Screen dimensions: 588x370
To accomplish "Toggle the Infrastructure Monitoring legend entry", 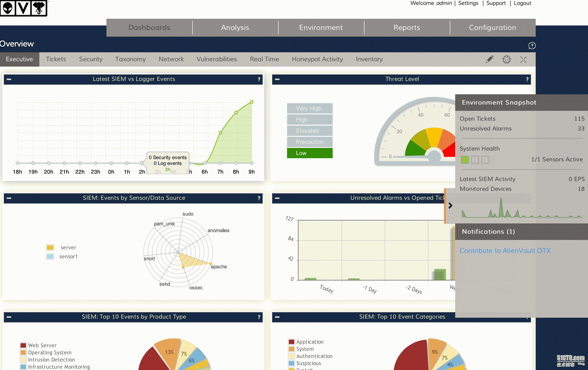I will 55,367.
